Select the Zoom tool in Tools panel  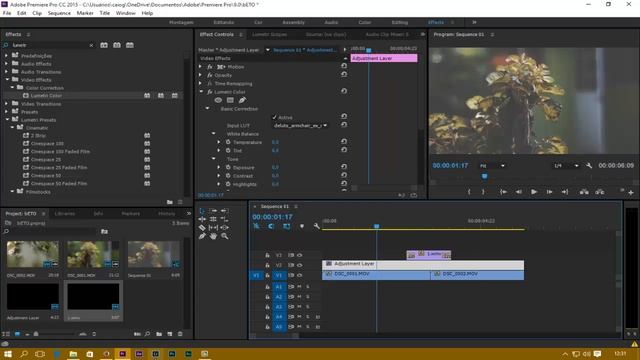coord(224,236)
